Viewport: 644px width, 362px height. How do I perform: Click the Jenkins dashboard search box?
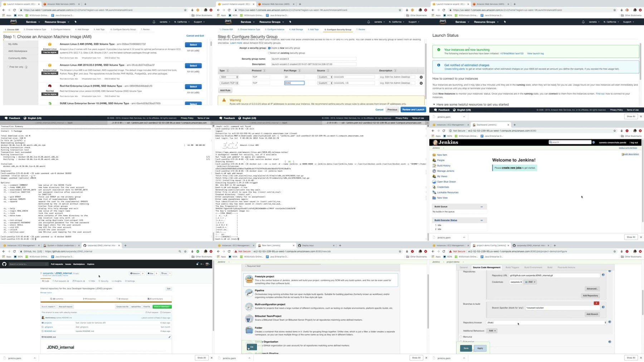point(570,142)
